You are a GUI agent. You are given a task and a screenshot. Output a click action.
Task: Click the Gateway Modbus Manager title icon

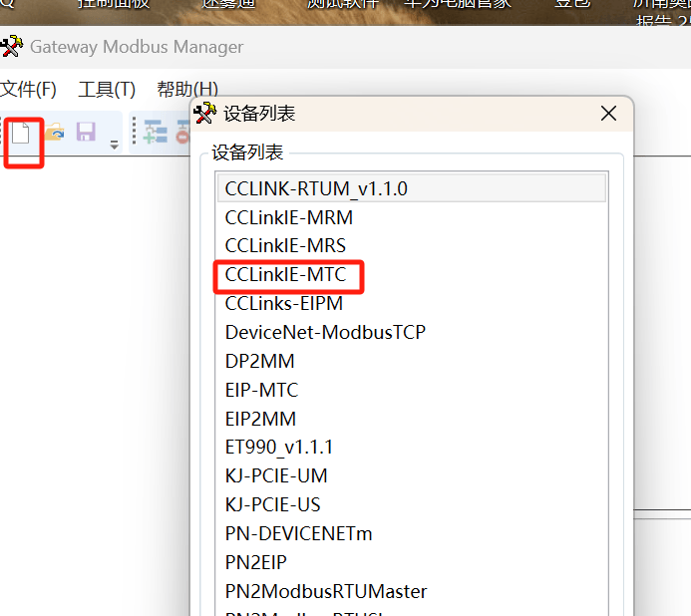tap(11, 46)
